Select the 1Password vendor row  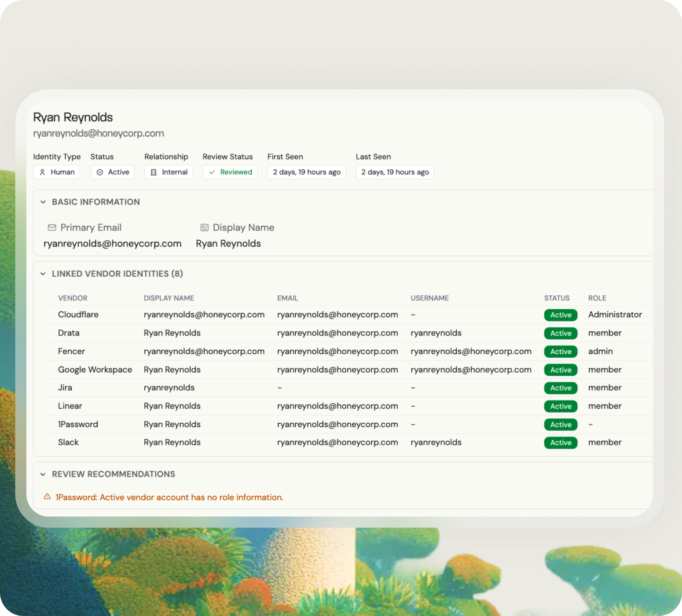(346, 425)
